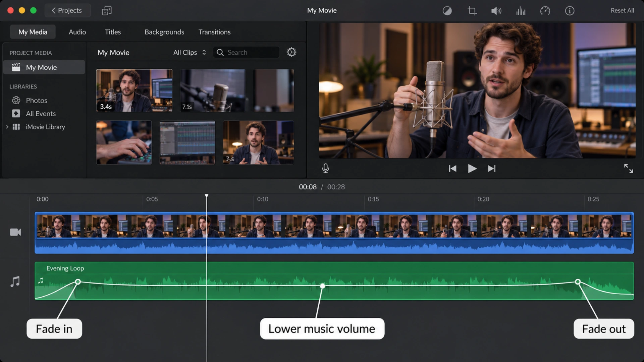The width and height of the screenshot is (644, 362).
Task: Click the fade-out volume keyframe handle
Action: [578, 282]
